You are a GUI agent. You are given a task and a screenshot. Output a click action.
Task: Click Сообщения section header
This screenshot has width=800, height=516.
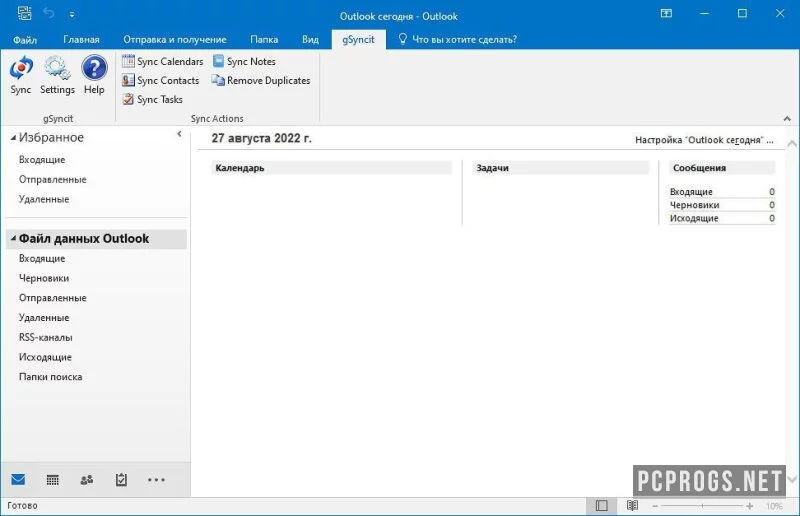tap(722, 168)
